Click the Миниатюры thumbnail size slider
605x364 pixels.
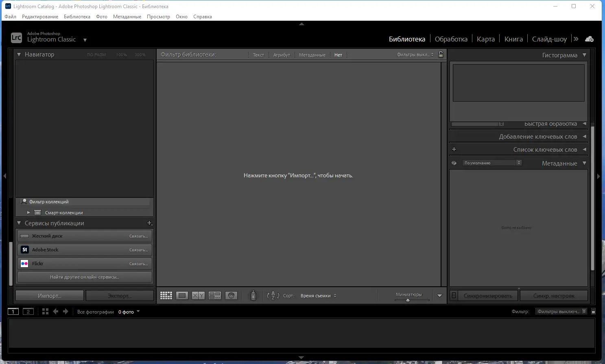pos(412,300)
